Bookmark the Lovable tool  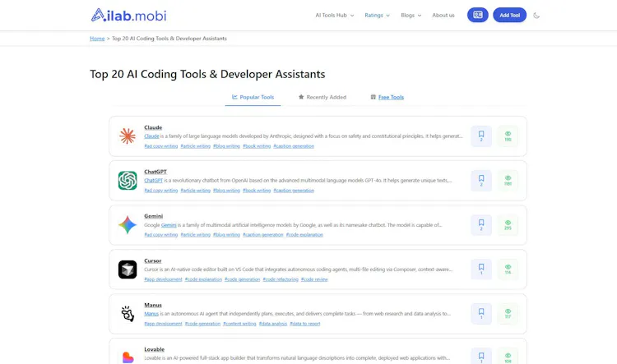point(481,356)
